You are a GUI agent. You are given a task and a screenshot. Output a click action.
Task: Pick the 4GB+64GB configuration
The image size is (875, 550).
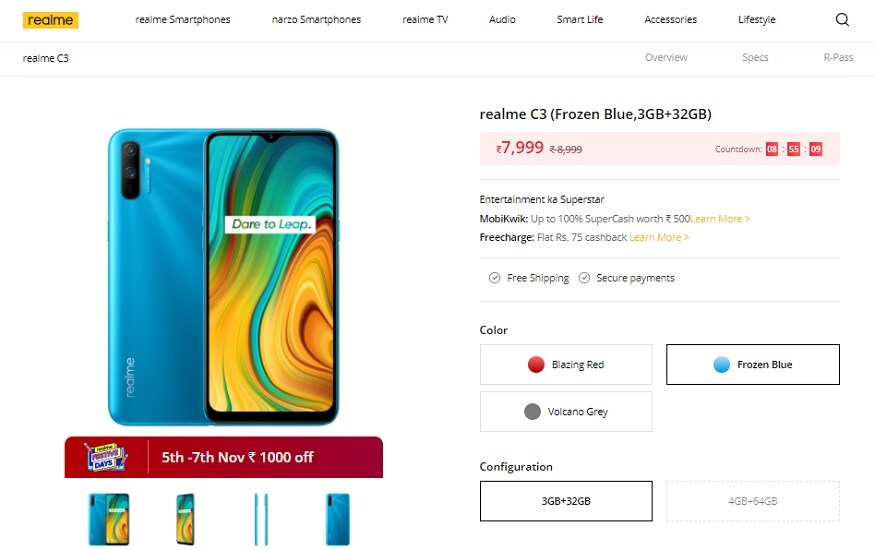click(753, 501)
